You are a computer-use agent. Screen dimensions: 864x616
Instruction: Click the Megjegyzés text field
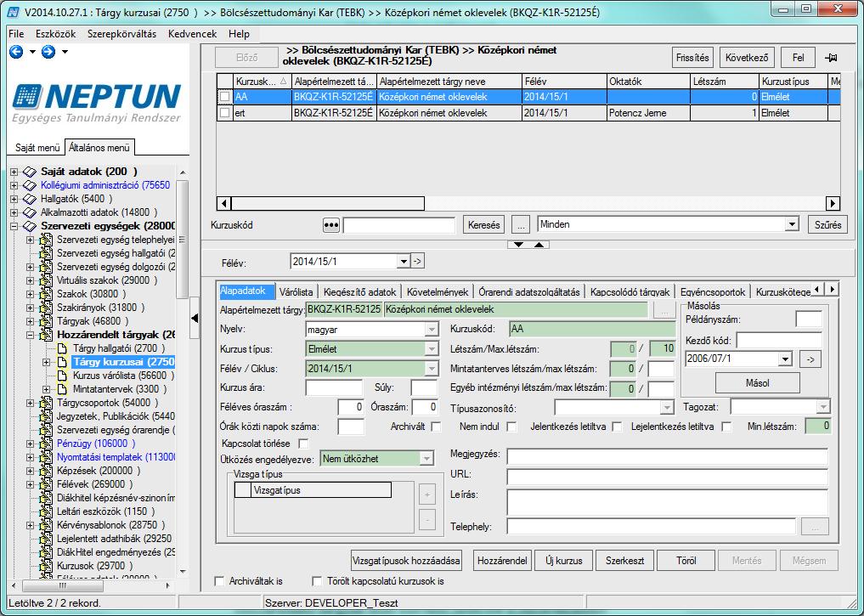pos(667,456)
